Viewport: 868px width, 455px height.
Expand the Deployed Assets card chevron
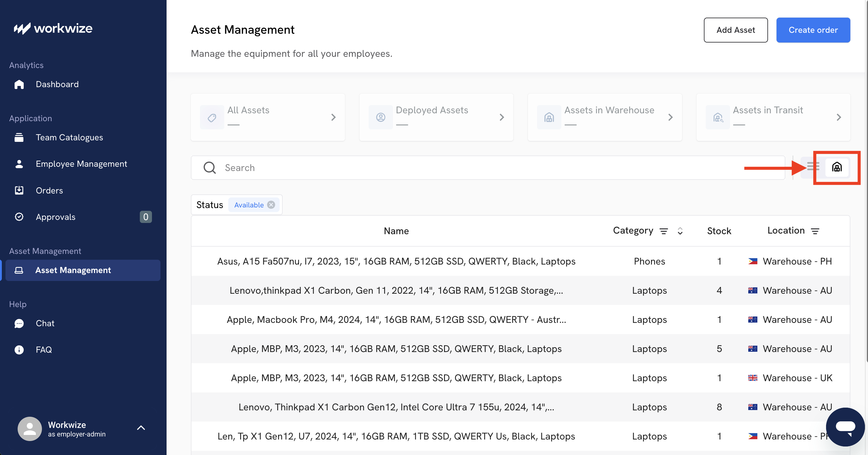(x=501, y=117)
